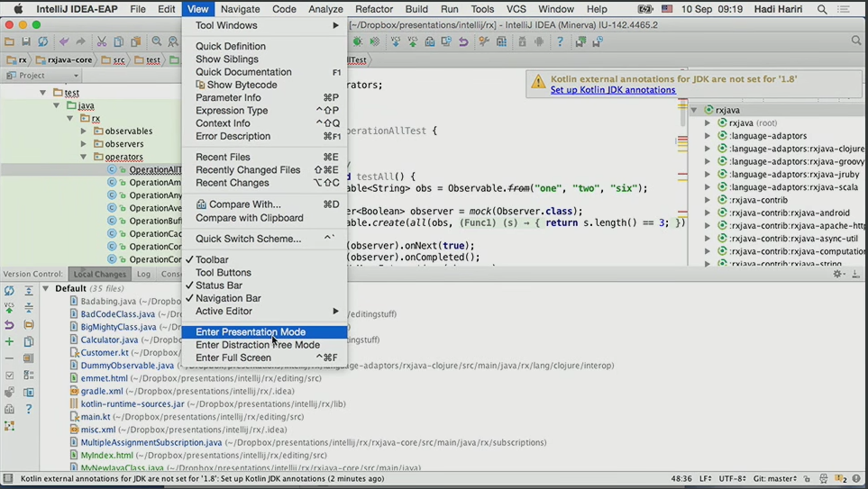Image resolution: width=868 pixels, height=489 pixels.
Task: Follow Set up Kotlin JDK annotations link
Action: 613,90
